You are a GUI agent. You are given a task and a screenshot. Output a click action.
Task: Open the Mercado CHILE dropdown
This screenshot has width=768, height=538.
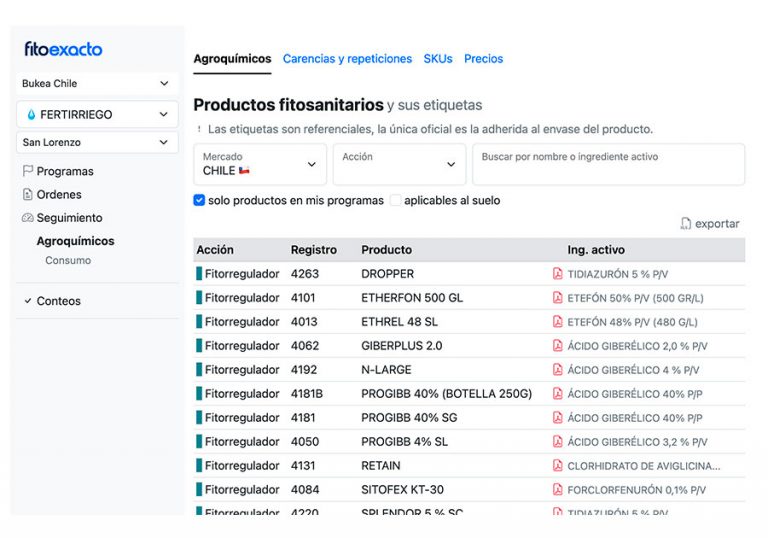(260, 164)
